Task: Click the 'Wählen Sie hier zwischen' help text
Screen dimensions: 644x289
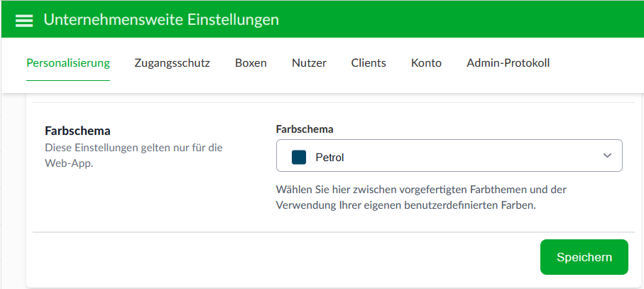Action: (x=421, y=197)
